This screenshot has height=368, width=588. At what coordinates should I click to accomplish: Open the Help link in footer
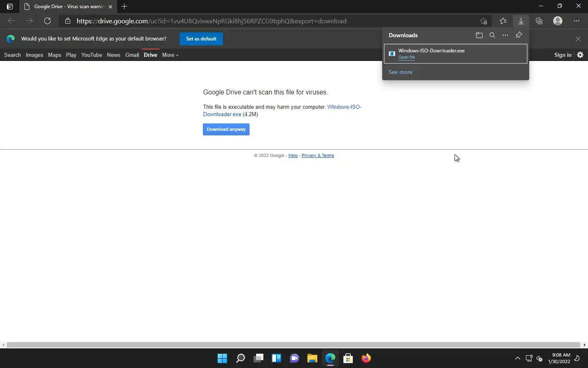point(293,155)
